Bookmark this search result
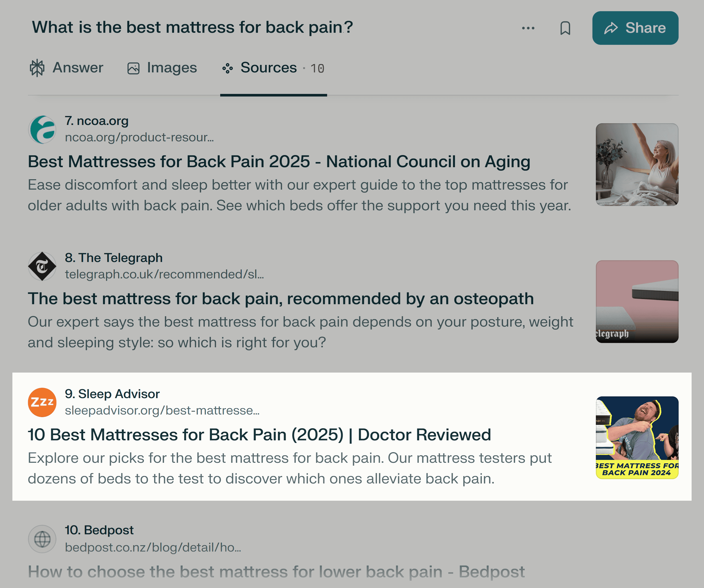 click(x=565, y=28)
